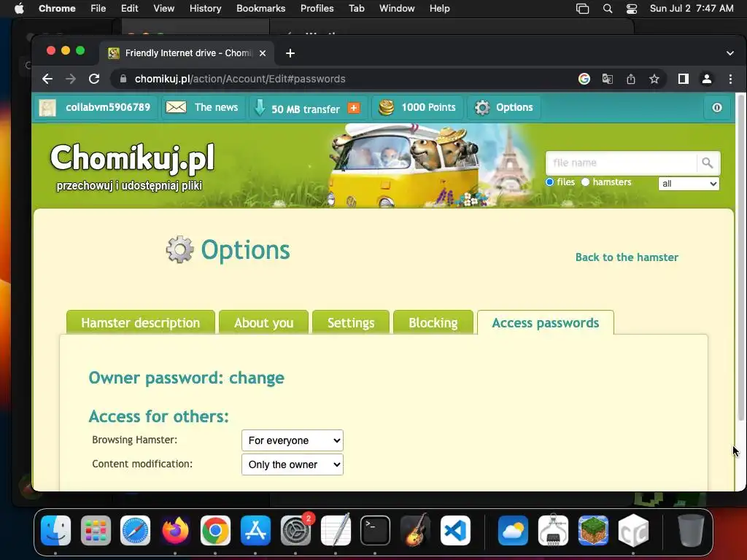Launch Firefox from the Dock

pos(175,531)
